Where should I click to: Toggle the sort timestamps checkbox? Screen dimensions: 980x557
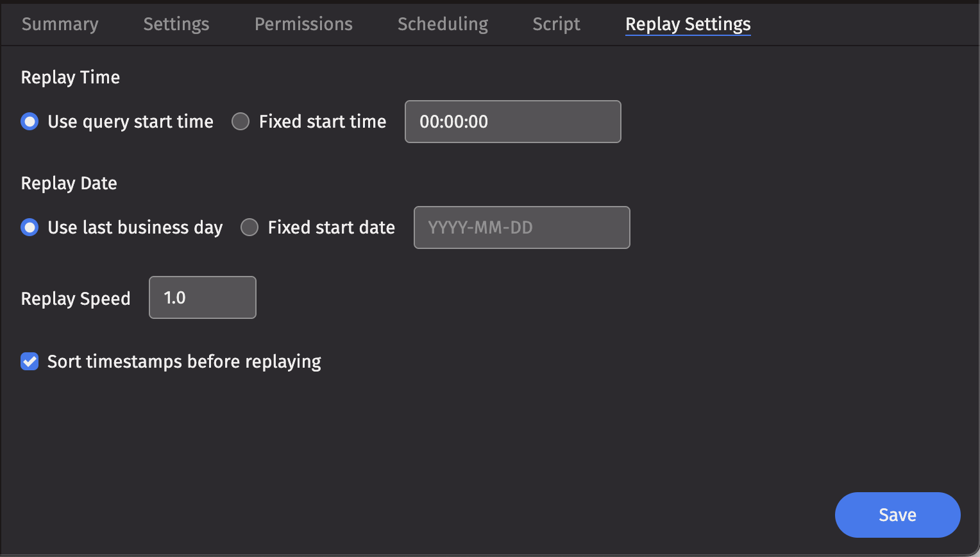30,361
